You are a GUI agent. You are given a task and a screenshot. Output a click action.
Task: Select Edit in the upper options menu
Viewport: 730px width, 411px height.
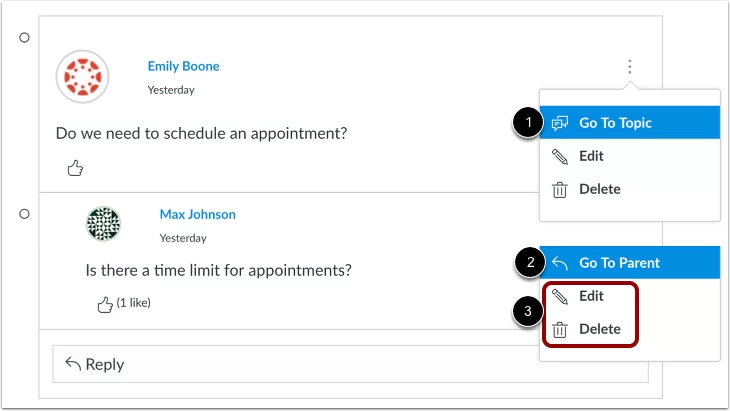629,156
